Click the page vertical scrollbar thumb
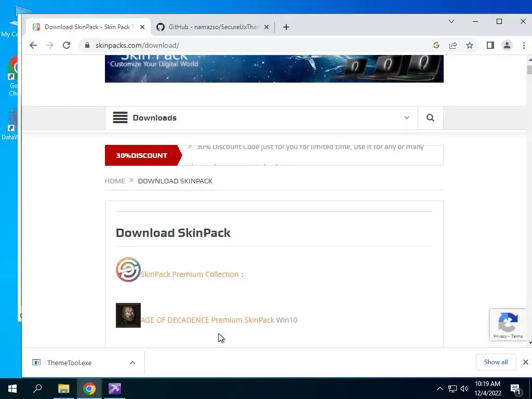Image resolution: width=532 pixels, height=399 pixels. pyautogui.click(x=529, y=70)
